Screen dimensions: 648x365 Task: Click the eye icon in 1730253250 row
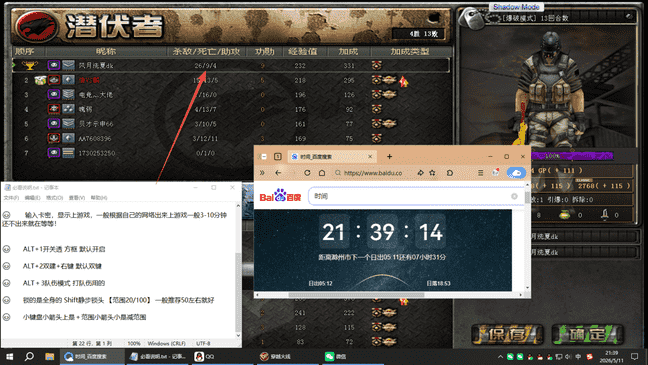(54, 153)
